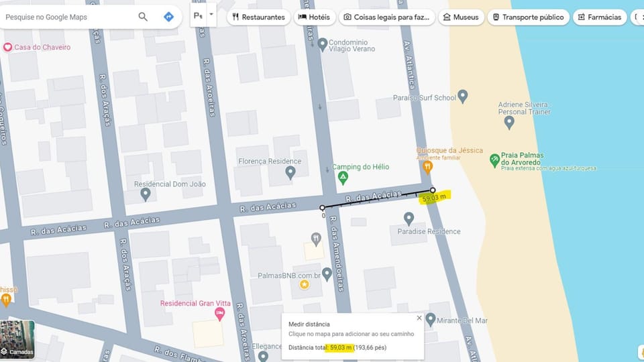The image size is (644, 362).
Task: Select the Praia Palmas do Arvoredo beach marker
Action: coord(494,160)
